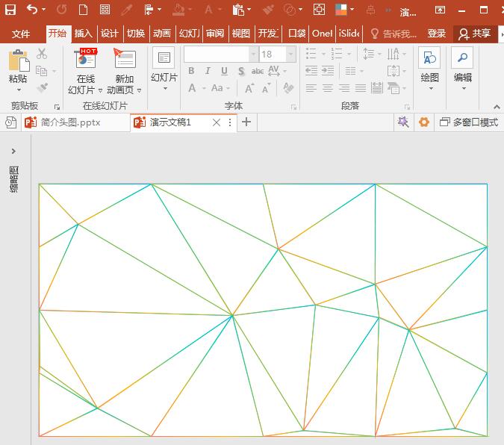
Task: Open the 插入 ribbon tab
Action: tap(83, 34)
